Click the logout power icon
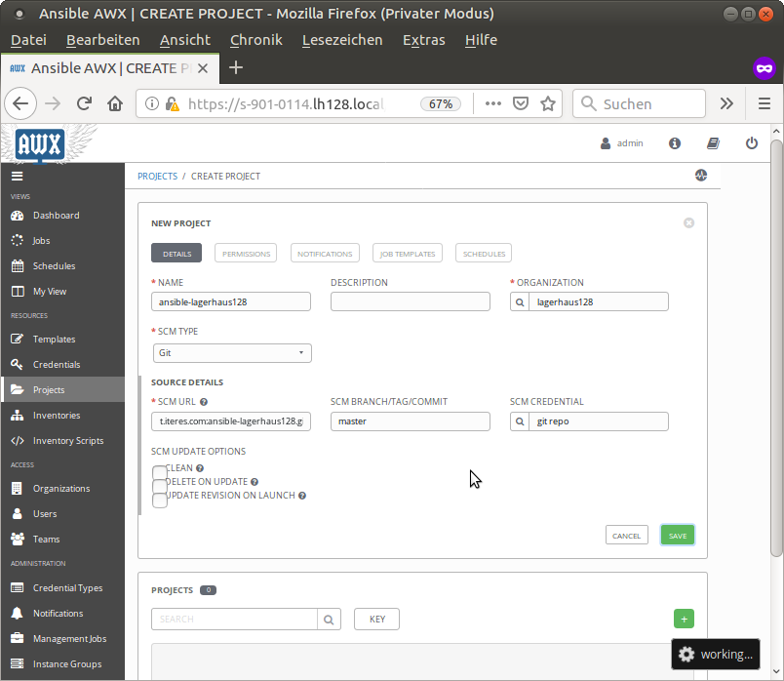 [x=752, y=143]
